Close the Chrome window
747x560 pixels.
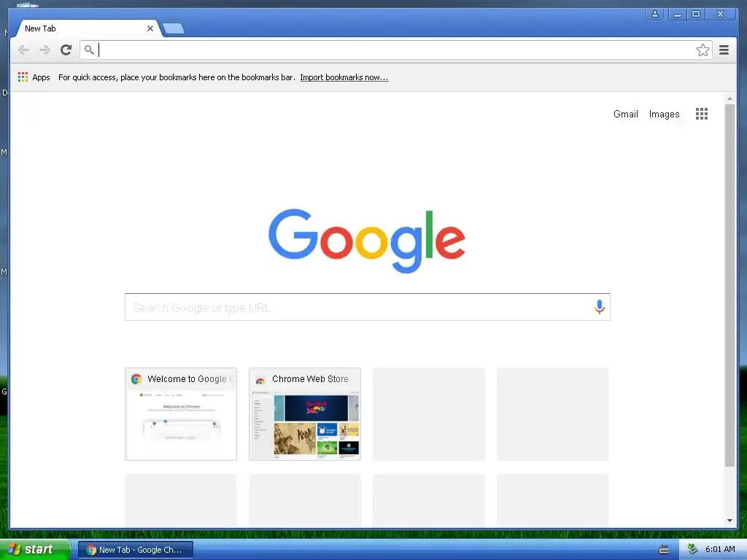720,14
